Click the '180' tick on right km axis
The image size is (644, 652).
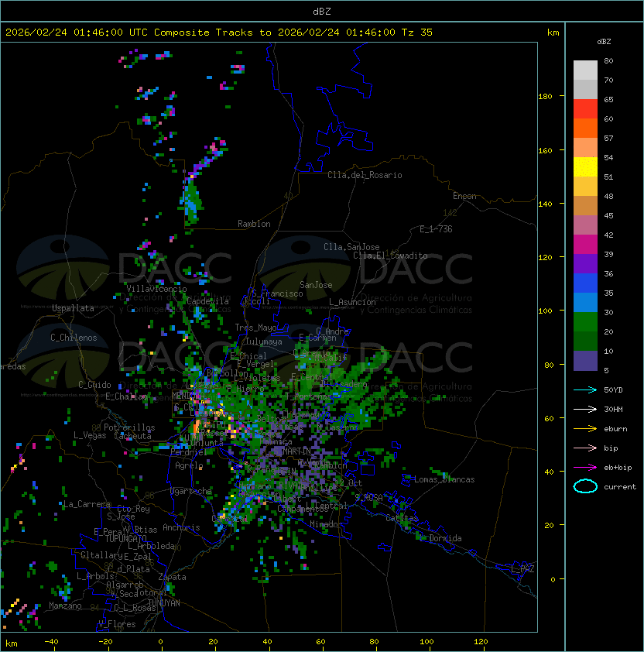(545, 97)
